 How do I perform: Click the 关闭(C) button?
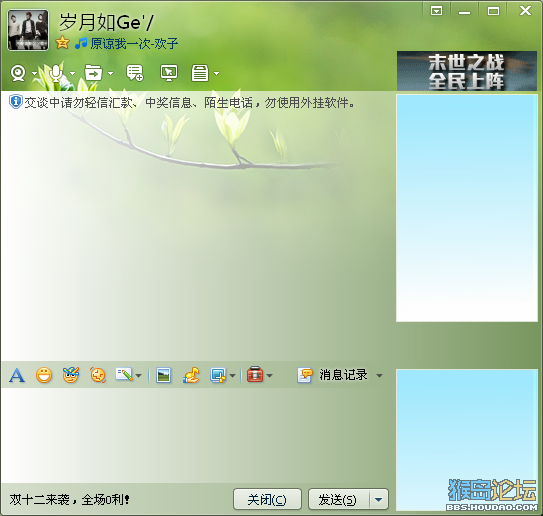[267, 499]
